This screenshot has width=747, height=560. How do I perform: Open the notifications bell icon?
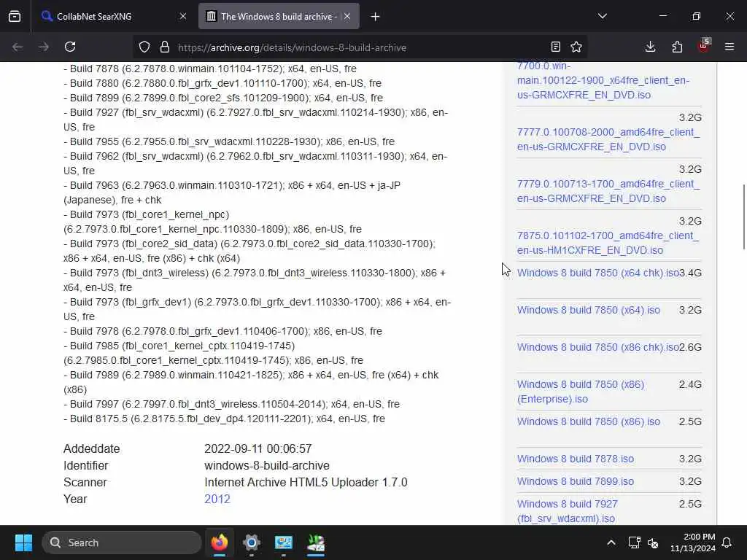coord(727,542)
